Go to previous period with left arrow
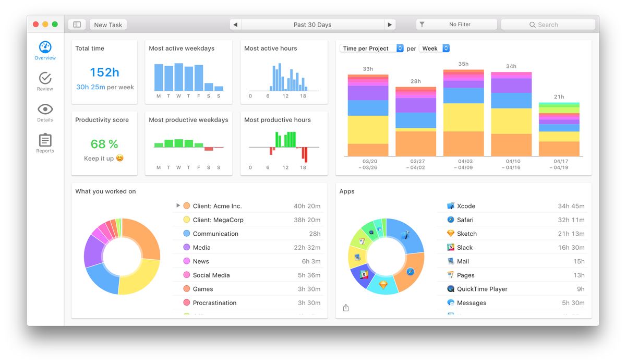Screen dimensions: 626x364 pos(235,25)
